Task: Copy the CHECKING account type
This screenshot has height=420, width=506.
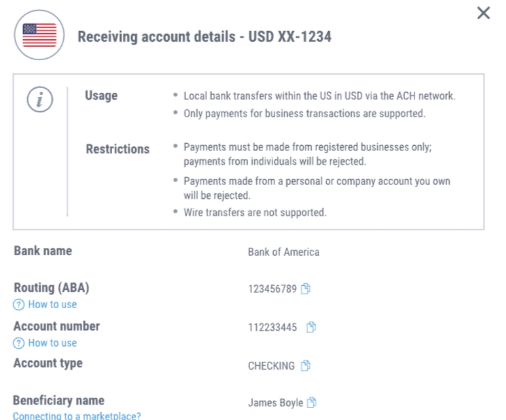Action: (305, 365)
